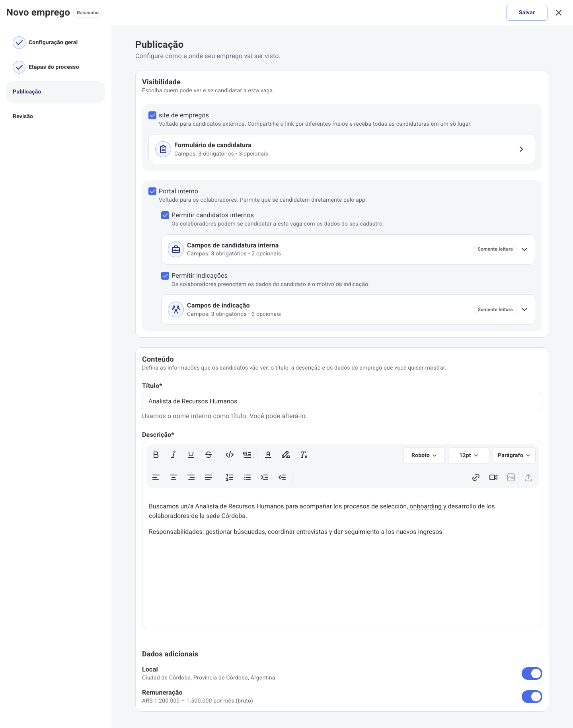Image resolution: width=573 pixels, height=728 pixels.
Task: Insert a code block in description
Action: click(230, 455)
